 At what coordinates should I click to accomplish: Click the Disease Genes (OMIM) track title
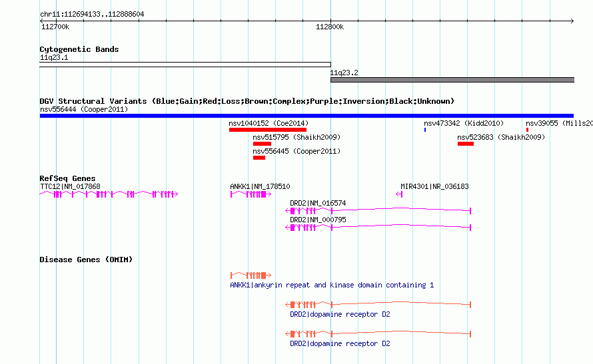pos(86,260)
